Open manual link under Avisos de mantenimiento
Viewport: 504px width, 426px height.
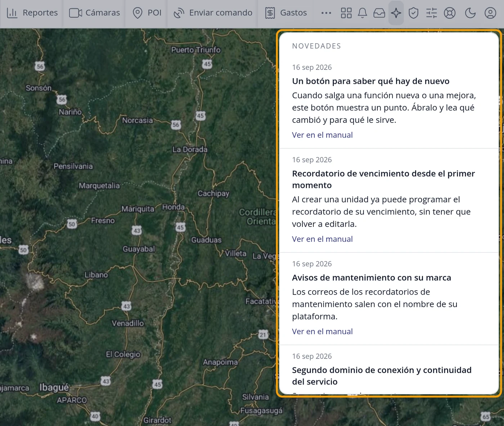[322, 332]
